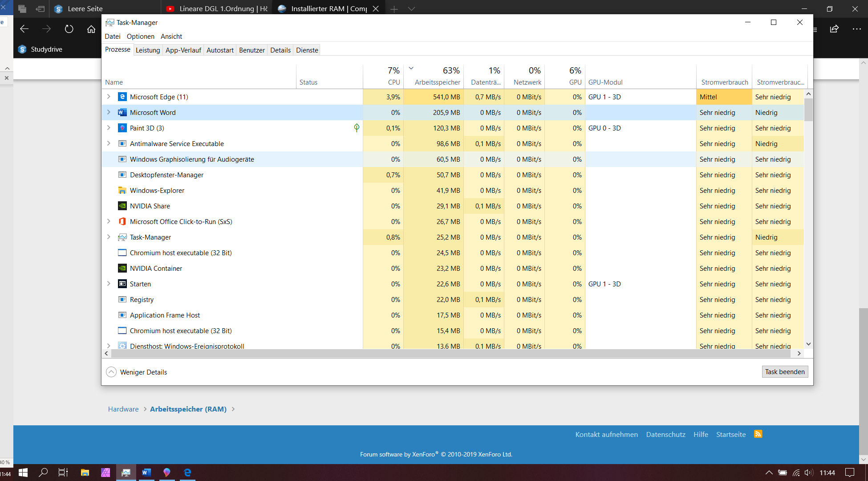Image resolution: width=868 pixels, height=481 pixels.
Task: Open taskbar search magnifier
Action: [43, 473]
